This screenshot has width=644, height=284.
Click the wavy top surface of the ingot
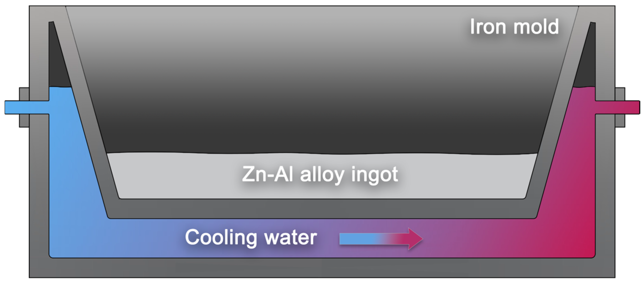pos(322,154)
